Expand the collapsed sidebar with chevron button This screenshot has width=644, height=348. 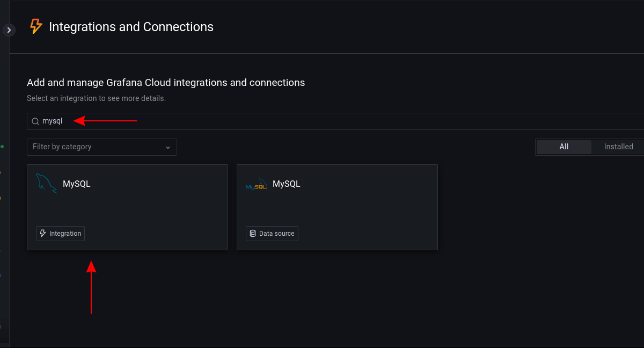tap(9, 30)
